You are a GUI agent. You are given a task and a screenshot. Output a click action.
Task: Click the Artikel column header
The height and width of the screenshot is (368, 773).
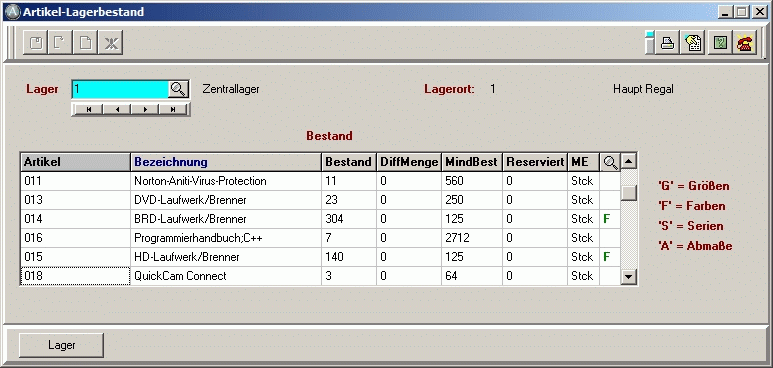coord(75,162)
